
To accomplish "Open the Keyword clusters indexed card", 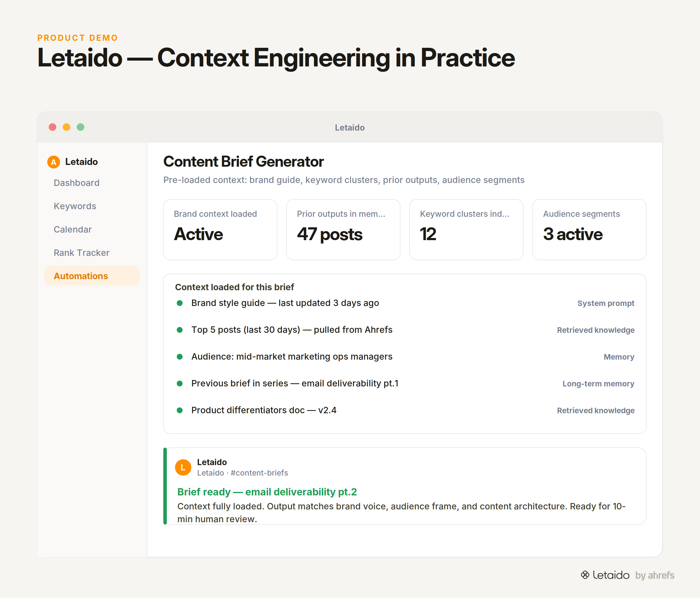I will pyautogui.click(x=466, y=229).
